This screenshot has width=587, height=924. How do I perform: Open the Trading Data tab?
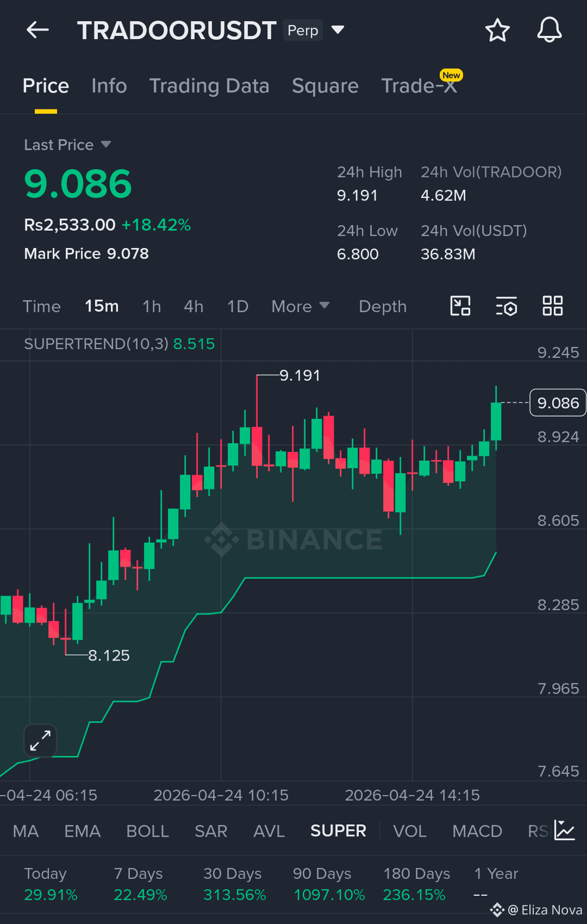pos(209,86)
